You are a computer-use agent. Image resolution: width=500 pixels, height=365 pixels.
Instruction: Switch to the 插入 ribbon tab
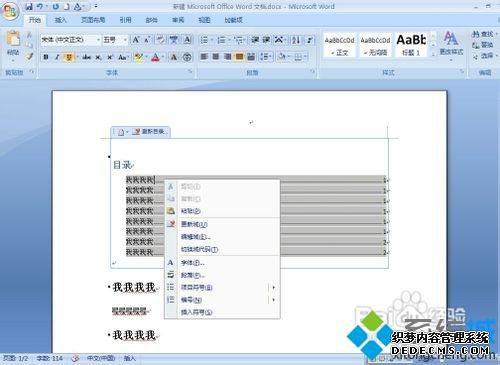click(x=61, y=20)
